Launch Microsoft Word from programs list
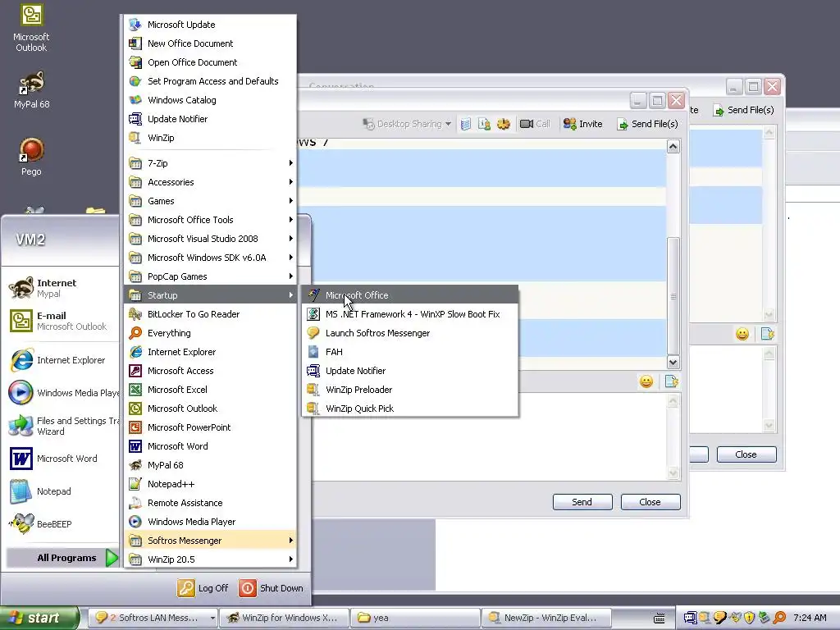This screenshot has height=630, width=840. point(210,446)
